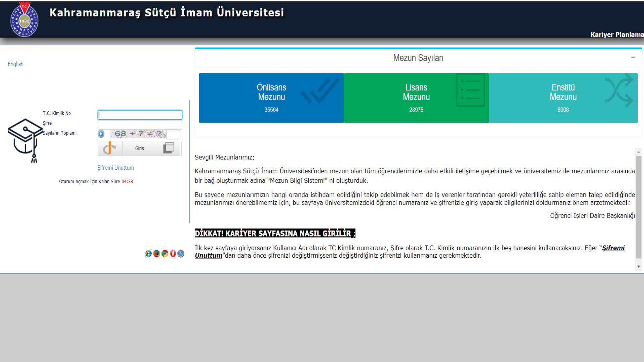Click the captcha audio play icon
This screenshot has width=644, height=362.
point(101,134)
